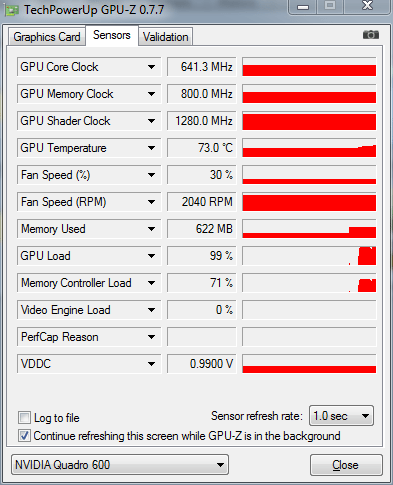Image resolution: width=393 pixels, height=485 pixels.
Task: Open the VDDC sensor dropdown arrow
Action: pos(151,364)
